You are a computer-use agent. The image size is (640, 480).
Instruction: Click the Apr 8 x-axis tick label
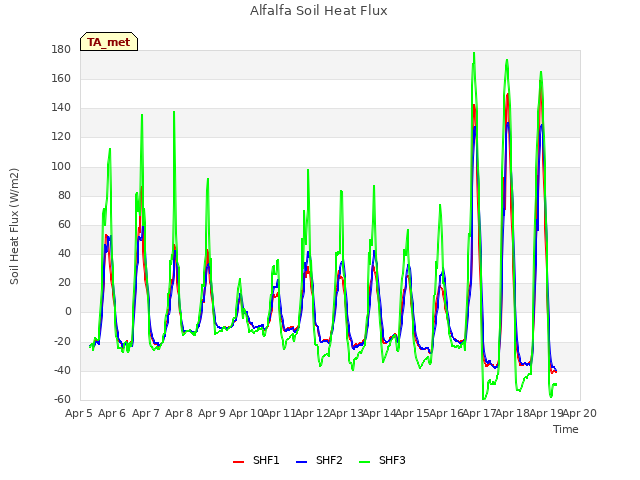[x=179, y=413]
